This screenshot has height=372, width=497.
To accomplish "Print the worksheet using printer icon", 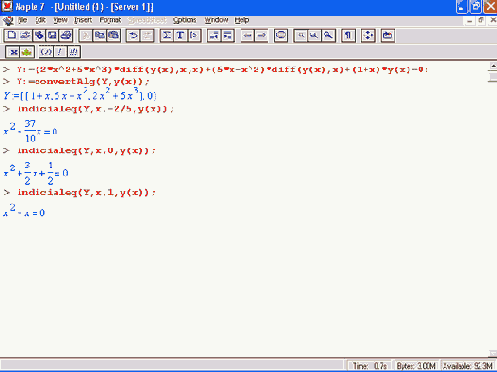I will coord(66,35).
